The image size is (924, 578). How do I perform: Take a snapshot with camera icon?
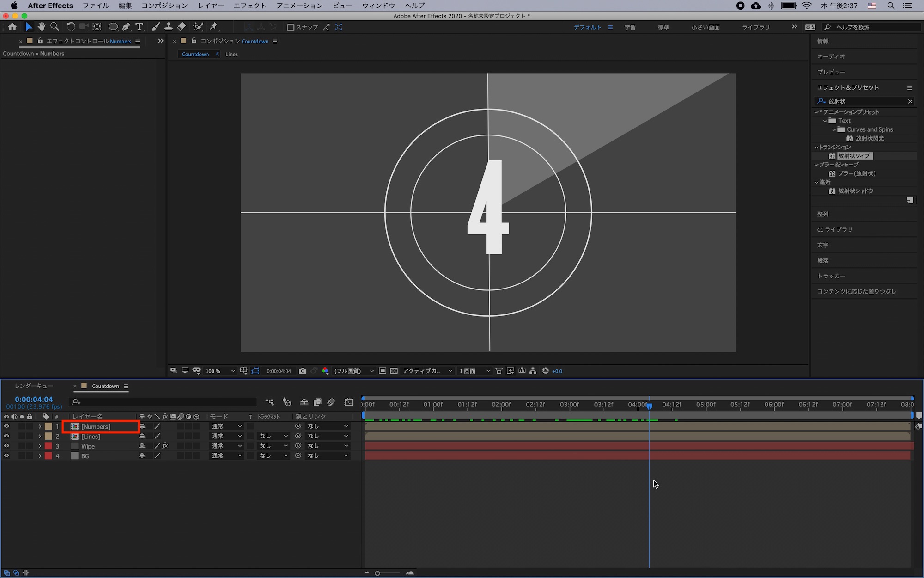click(x=303, y=371)
